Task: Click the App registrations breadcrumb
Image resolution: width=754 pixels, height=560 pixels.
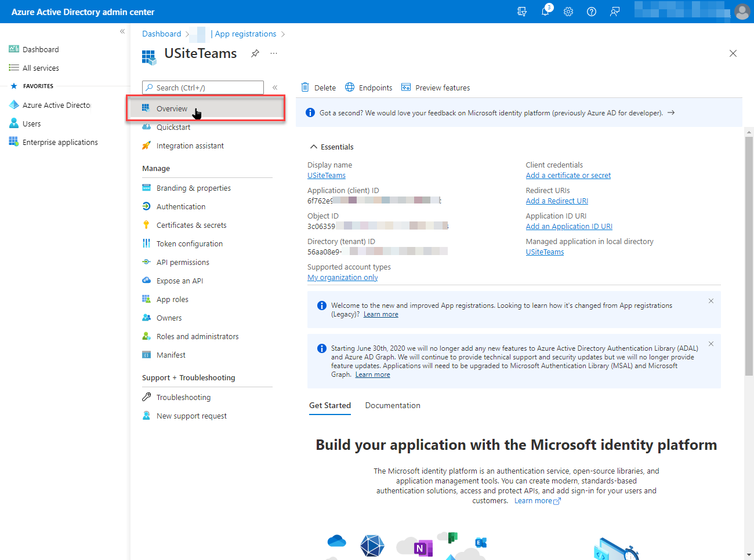Action: [x=245, y=34]
